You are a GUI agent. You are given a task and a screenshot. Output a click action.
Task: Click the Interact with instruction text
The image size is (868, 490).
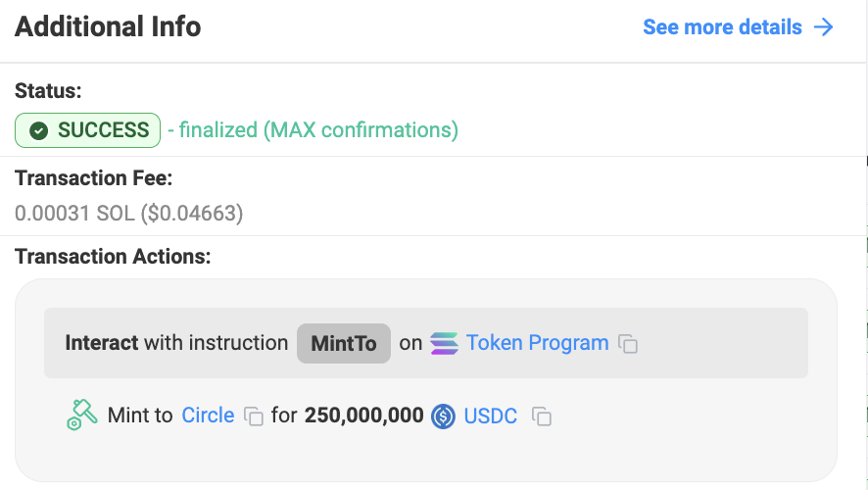pos(176,343)
